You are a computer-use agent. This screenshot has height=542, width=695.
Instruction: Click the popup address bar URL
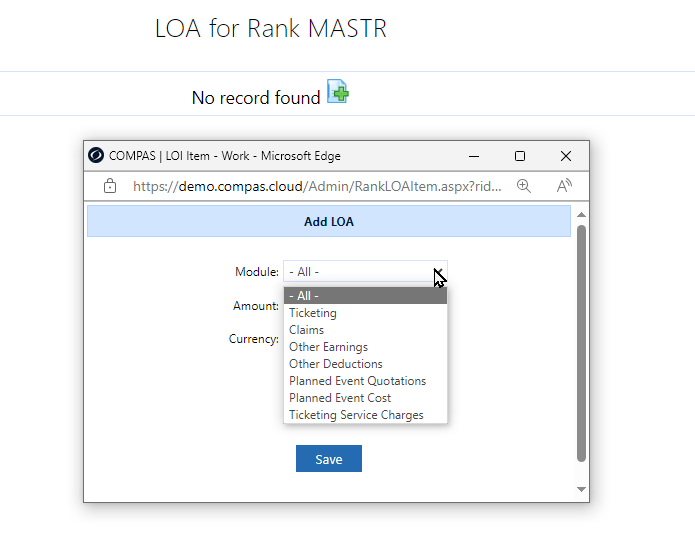pos(317,186)
